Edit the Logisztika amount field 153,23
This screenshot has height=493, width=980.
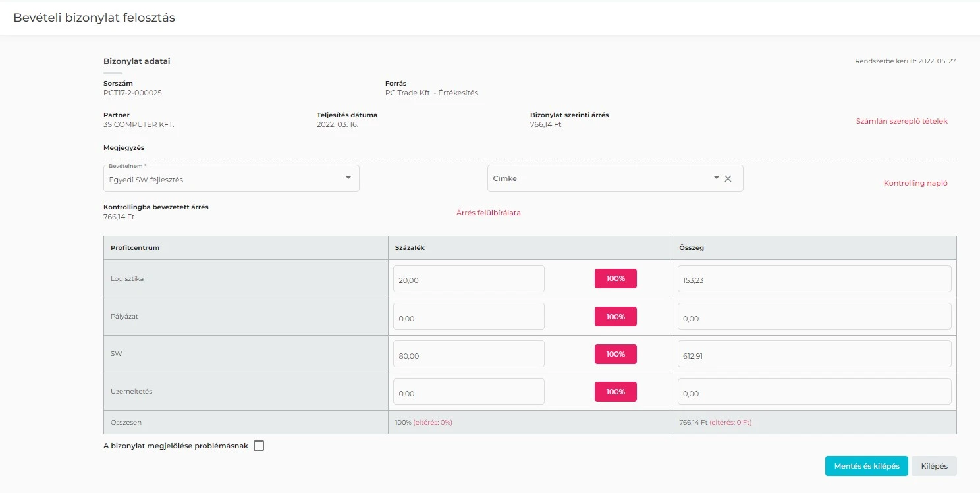point(813,279)
